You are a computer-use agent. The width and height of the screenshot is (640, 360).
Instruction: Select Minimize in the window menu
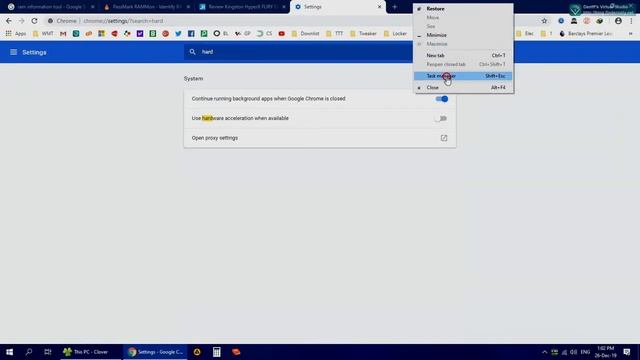[x=463, y=35]
